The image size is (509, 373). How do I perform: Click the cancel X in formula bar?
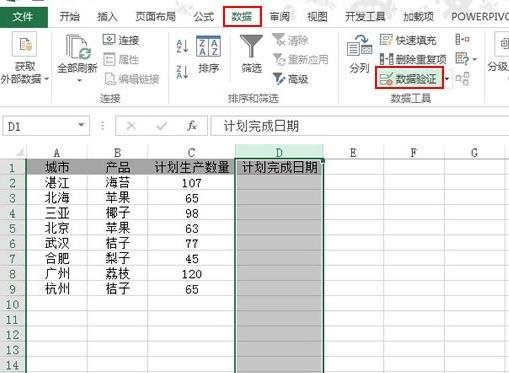pos(131,126)
